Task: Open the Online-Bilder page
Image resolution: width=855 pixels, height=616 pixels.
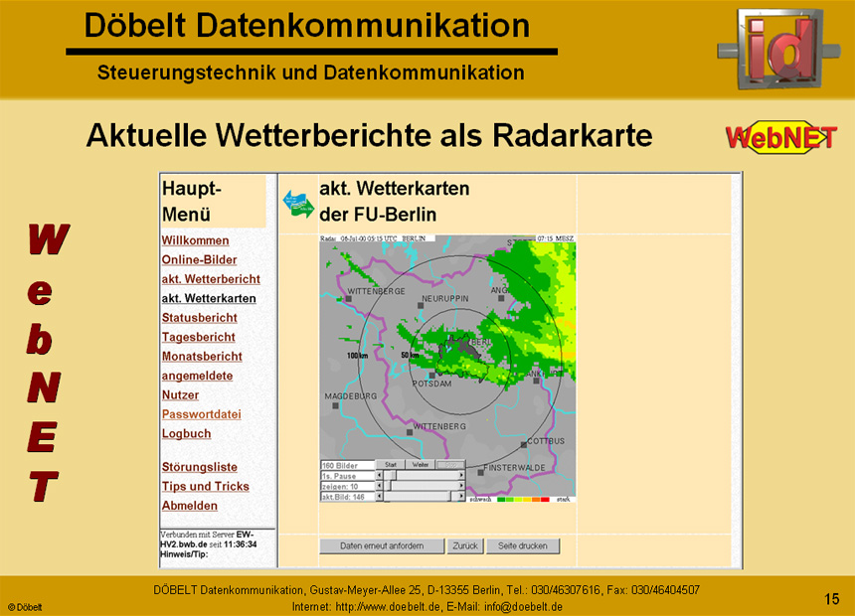Action: pyautogui.click(x=199, y=259)
